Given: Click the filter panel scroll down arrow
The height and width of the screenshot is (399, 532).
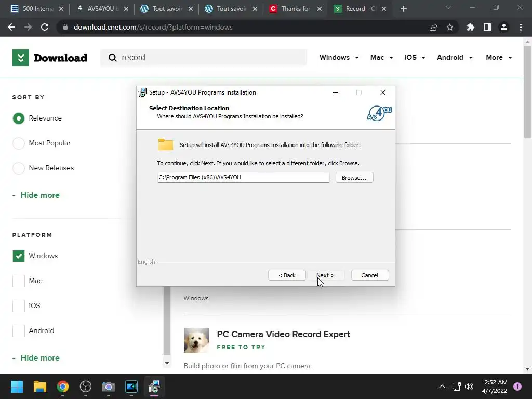Looking at the screenshot, I should (x=167, y=363).
